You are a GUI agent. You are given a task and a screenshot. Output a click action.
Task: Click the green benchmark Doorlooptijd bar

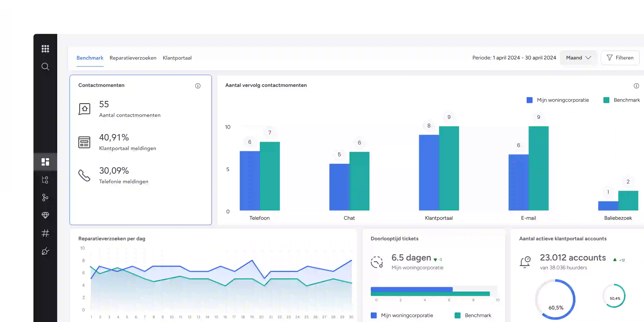coord(430,294)
